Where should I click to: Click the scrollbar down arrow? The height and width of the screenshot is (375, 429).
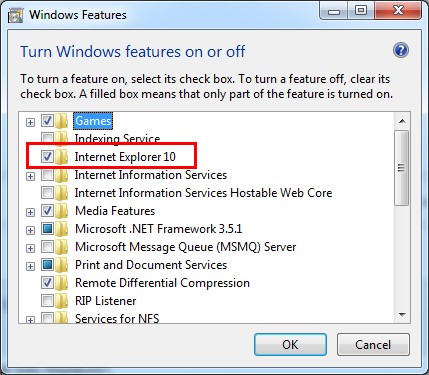pyautogui.click(x=402, y=314)
